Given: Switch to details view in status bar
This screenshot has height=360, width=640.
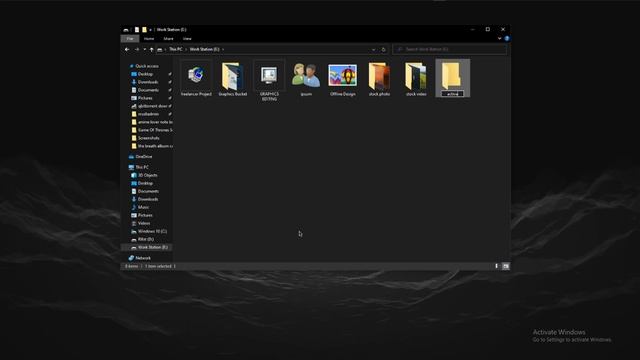Looking at the screenshot, I should coord(497,266).
